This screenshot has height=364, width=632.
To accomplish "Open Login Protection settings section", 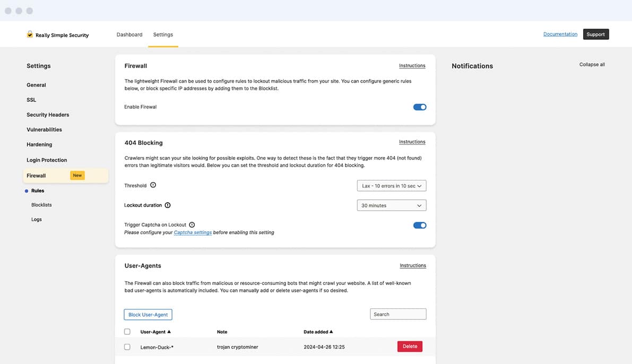I will tap(47, 160).
